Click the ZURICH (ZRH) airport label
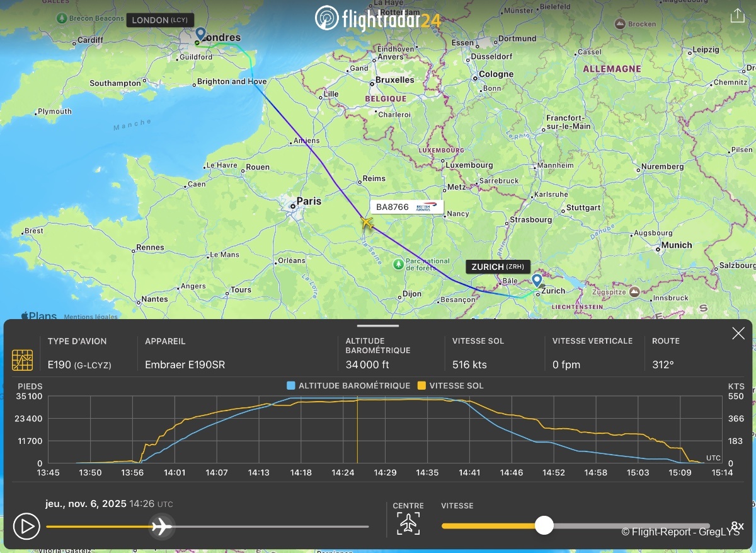756x553 pixels. 498,267
